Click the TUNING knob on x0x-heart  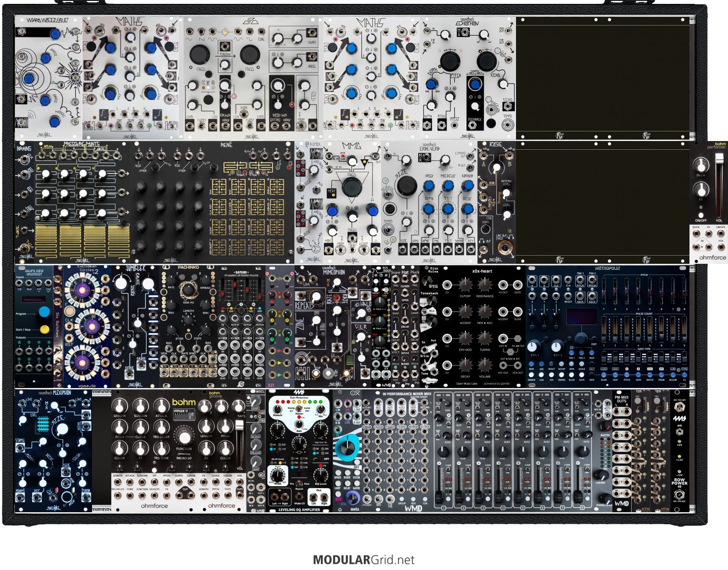pos(485,339)
